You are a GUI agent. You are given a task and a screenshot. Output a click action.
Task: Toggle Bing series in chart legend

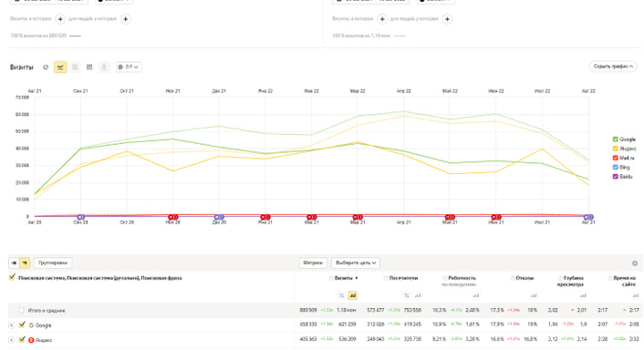615,168
